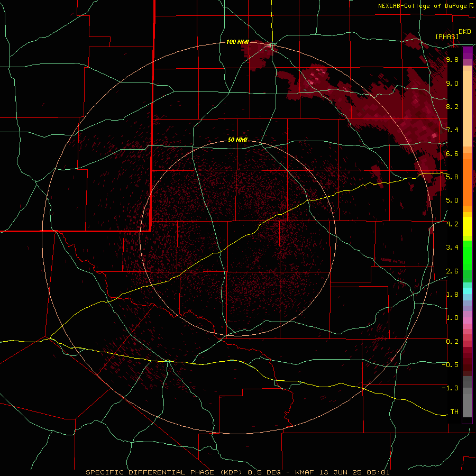Click the 9.8 scale value
This screenshot has width=476, height=476.
452,59
